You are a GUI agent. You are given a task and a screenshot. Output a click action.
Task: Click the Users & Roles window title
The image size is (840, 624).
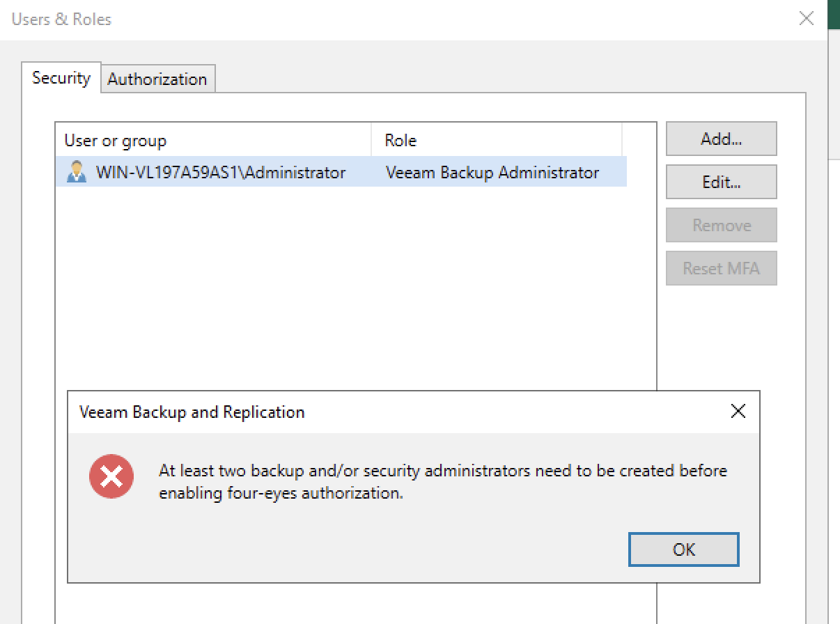tap(61, 19)
